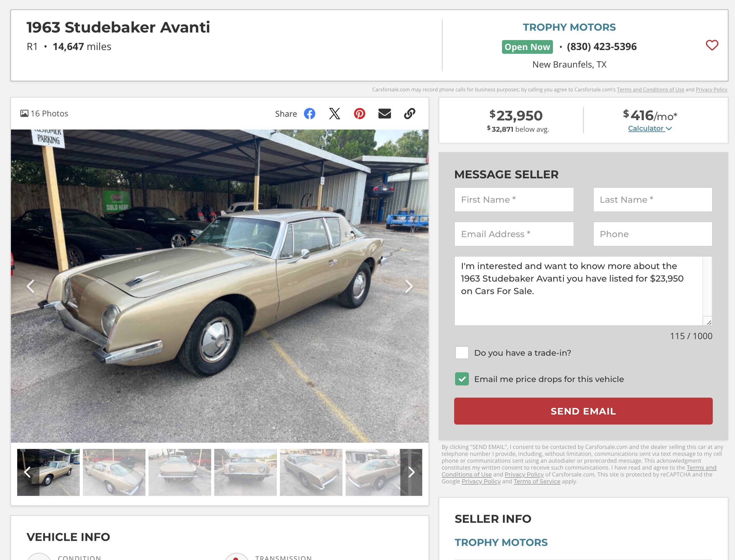Viewport: 735px width, 560px height.
Task: Share listing on X (Twitter)
Action: coord(335,114)
